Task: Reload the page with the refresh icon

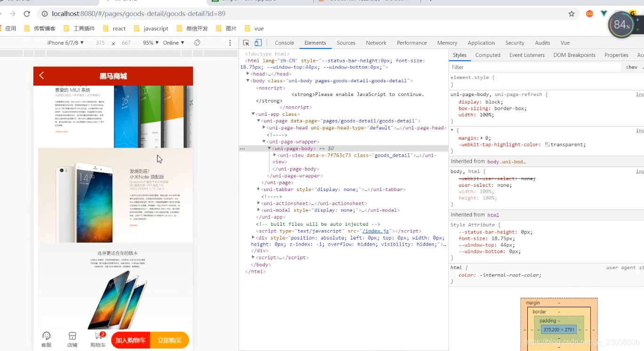Action: click(27, 14)
